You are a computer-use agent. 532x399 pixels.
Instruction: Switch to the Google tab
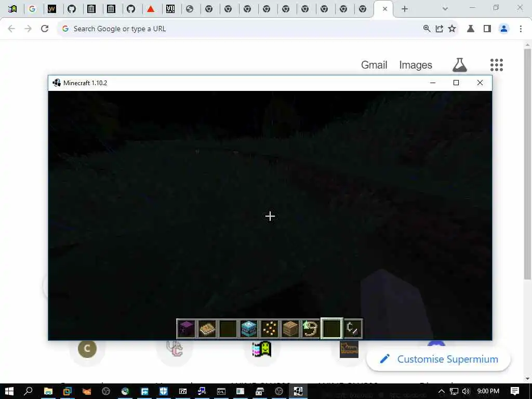(x=32, y=9)
